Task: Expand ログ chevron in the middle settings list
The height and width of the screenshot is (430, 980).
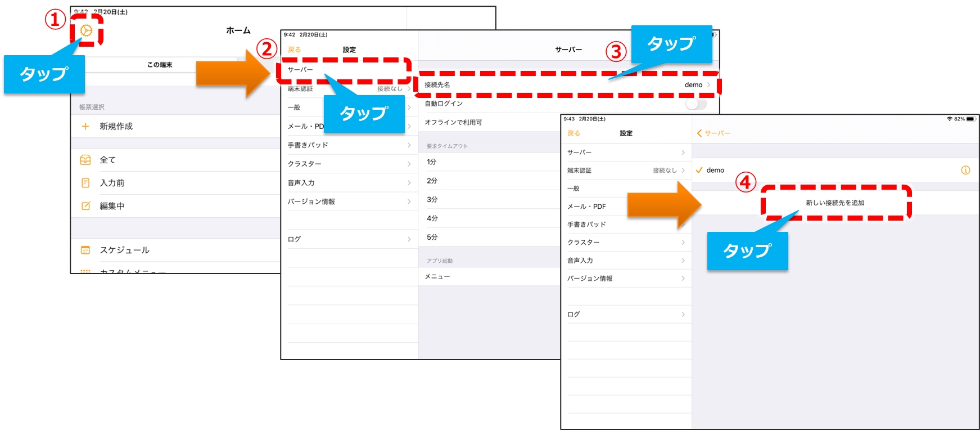Action: [x=409, y=239]
